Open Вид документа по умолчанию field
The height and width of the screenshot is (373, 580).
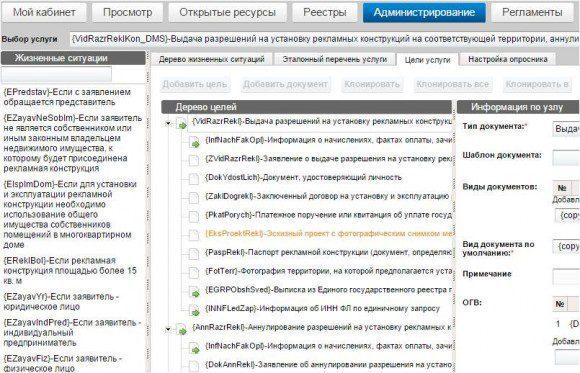point(566,246)
